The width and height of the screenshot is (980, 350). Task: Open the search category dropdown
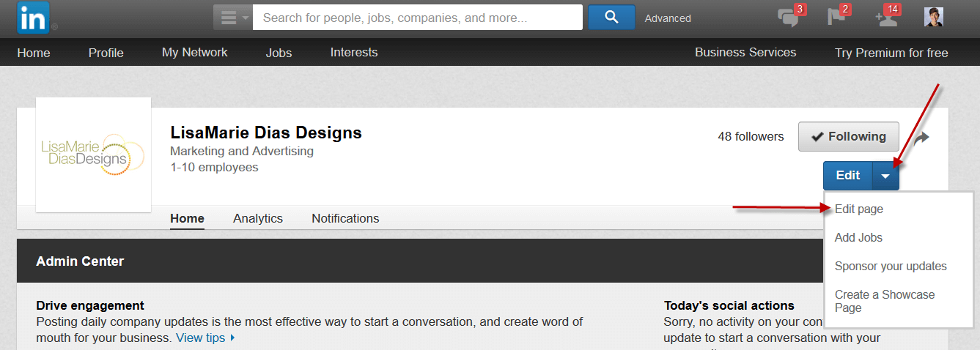233,17
